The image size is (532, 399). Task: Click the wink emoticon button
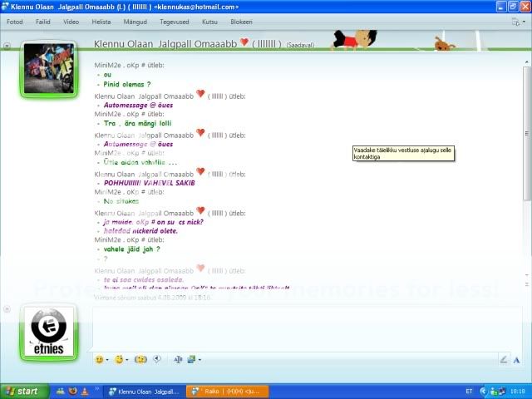tap(119, 359)
